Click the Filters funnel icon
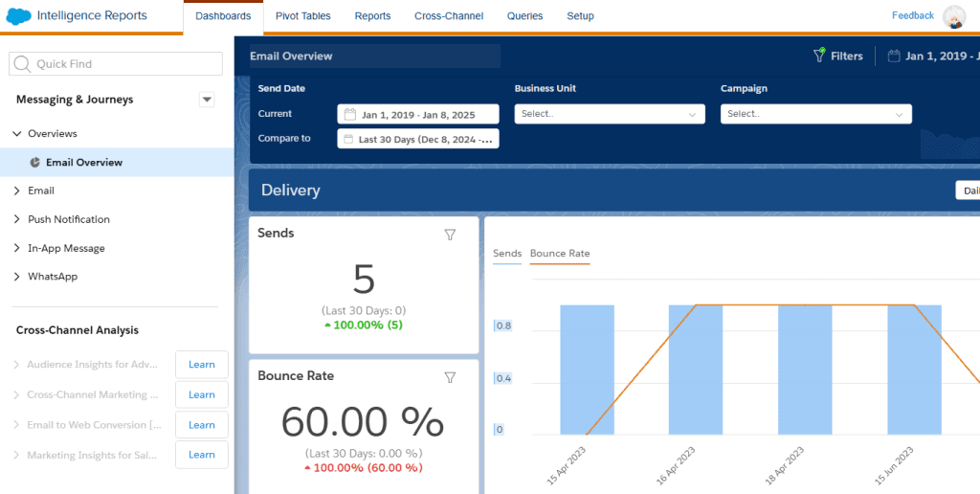 819,56
